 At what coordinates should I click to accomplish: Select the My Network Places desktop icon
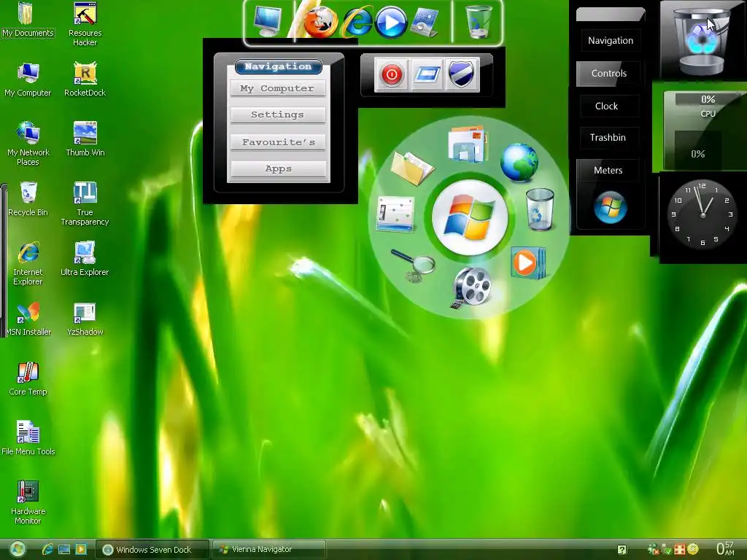point(28,144)
